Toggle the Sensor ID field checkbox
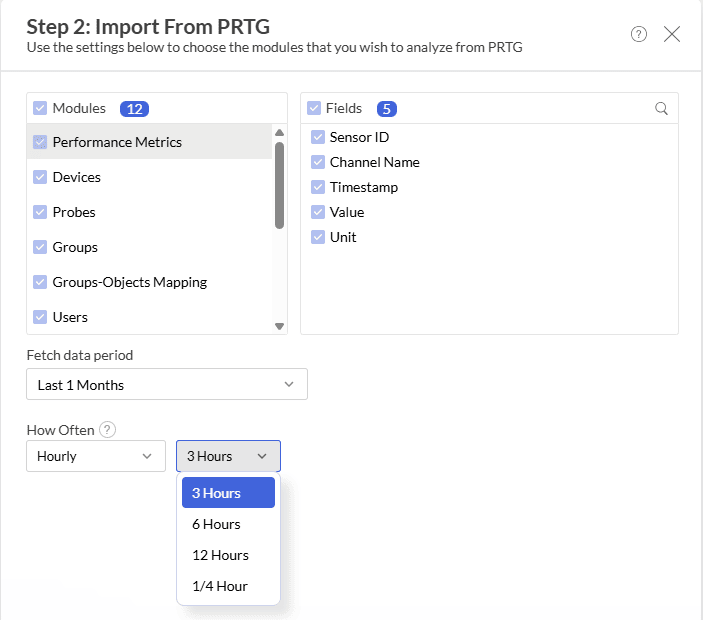This screenshot has height=620, width=703. pos(318,137)
